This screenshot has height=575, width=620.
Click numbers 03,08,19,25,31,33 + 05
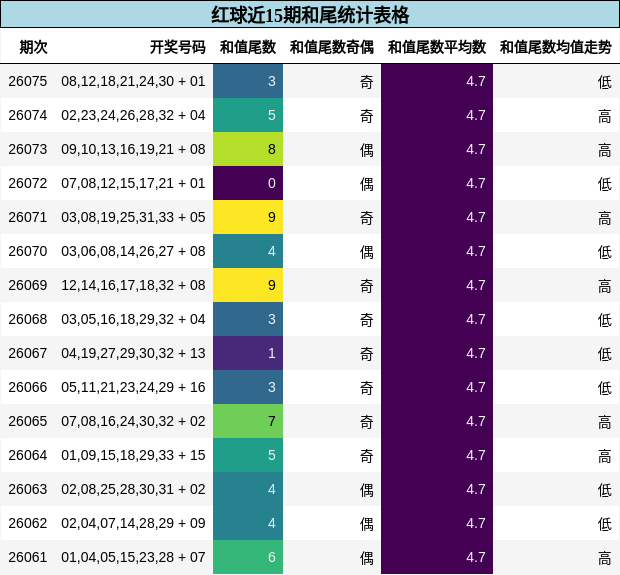133,217
